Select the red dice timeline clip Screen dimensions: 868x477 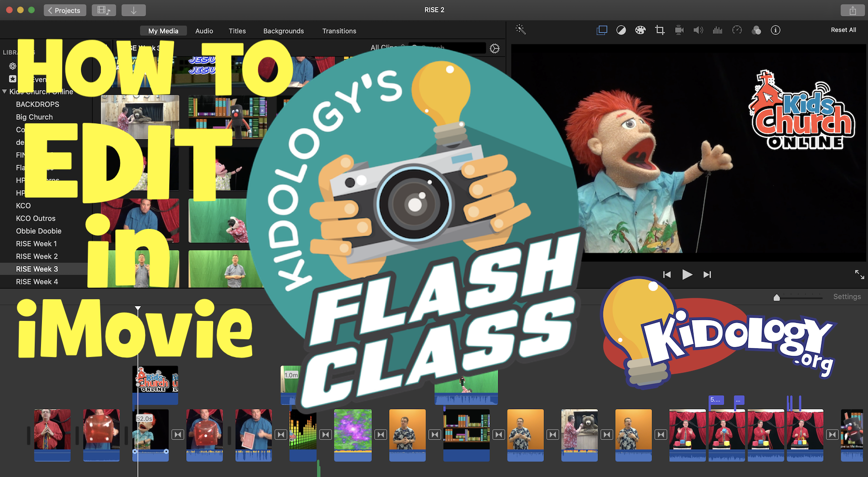[x=101, y=435]
